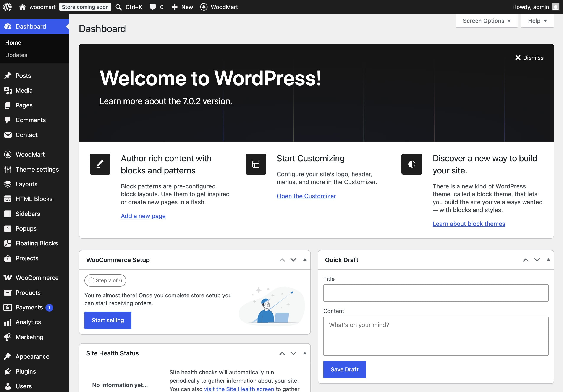Click the Comments bubble icon in sidebar
This screenshot has height=392, width=563.
tap(8, 120)
